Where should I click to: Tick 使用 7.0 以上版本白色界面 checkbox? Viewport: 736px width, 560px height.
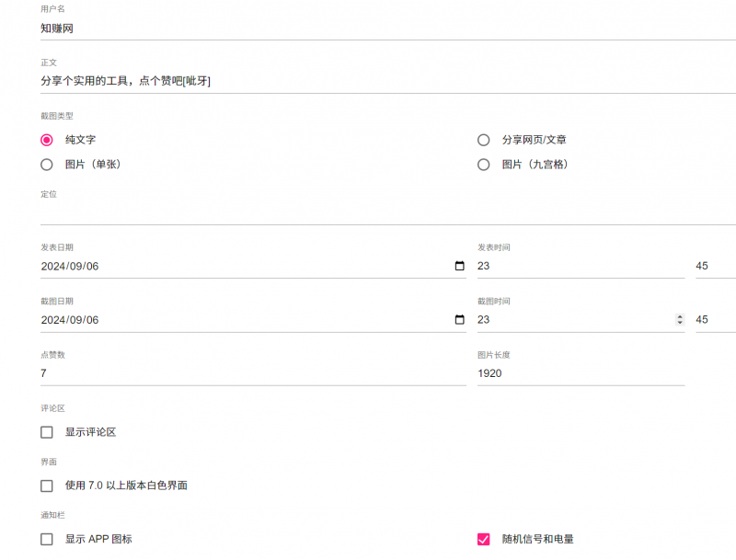pyautogui.click(x=47, y=486)
